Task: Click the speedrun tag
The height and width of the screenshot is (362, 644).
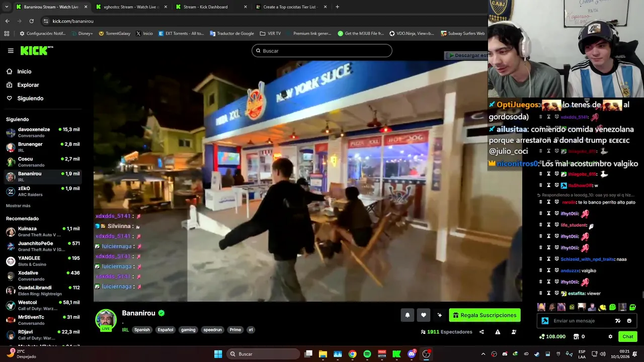Action: pyautogui.click(x=212, y=330)
